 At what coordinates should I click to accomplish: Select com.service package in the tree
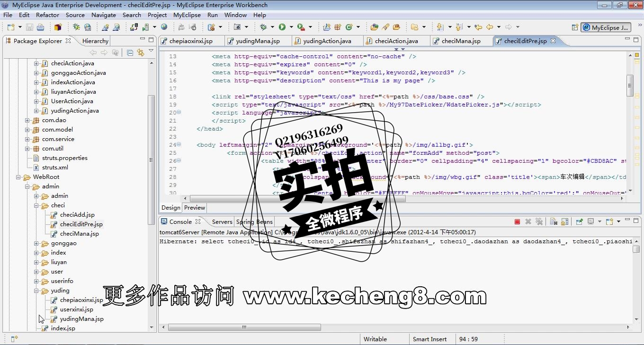click(58, 139)
